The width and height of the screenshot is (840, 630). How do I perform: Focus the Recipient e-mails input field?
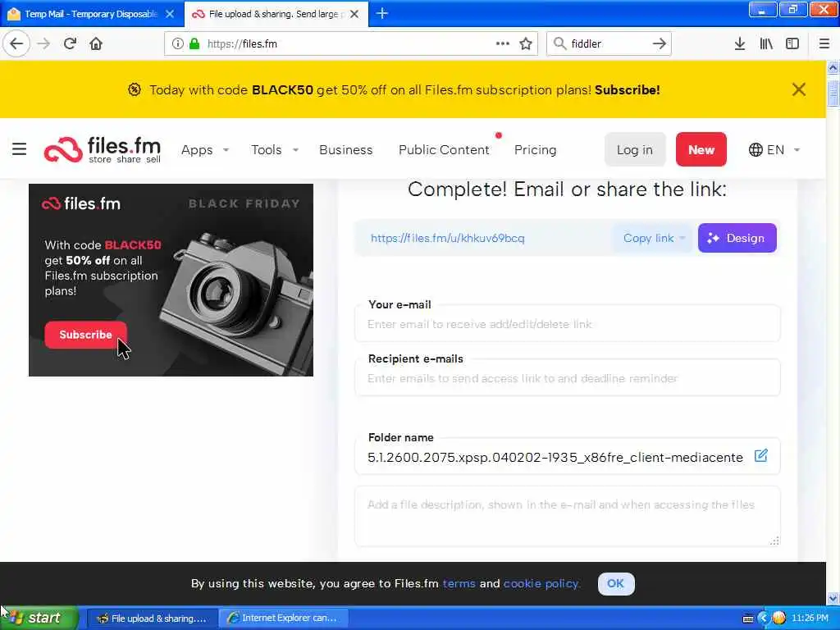coord(567,378)
